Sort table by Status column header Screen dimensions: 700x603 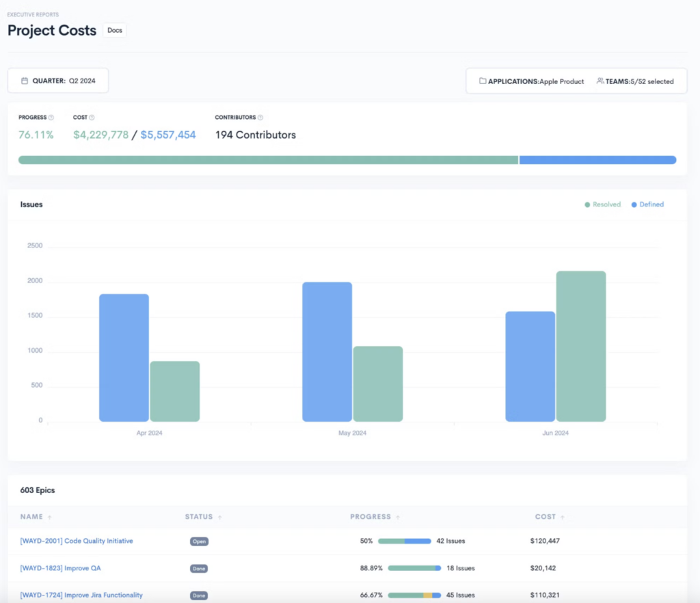point(199,517)
